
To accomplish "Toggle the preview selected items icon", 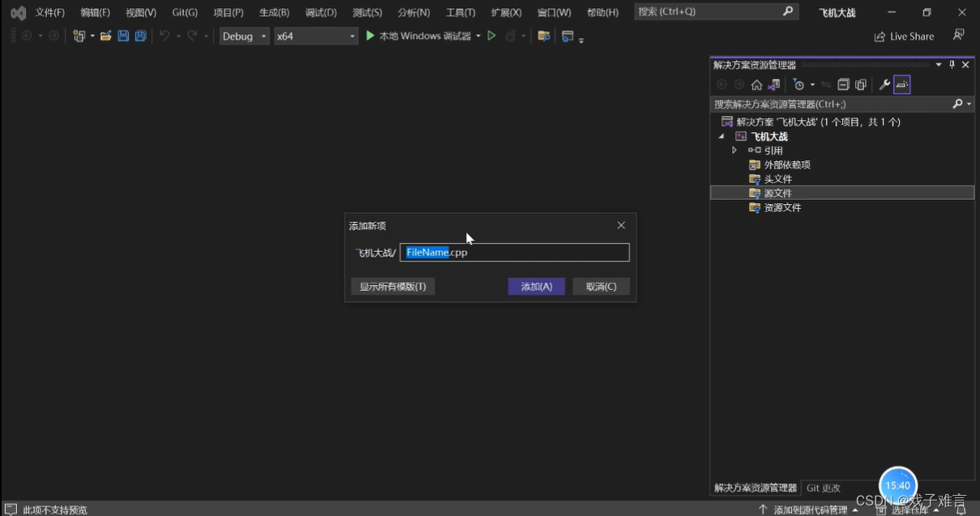I will (902, 85).
